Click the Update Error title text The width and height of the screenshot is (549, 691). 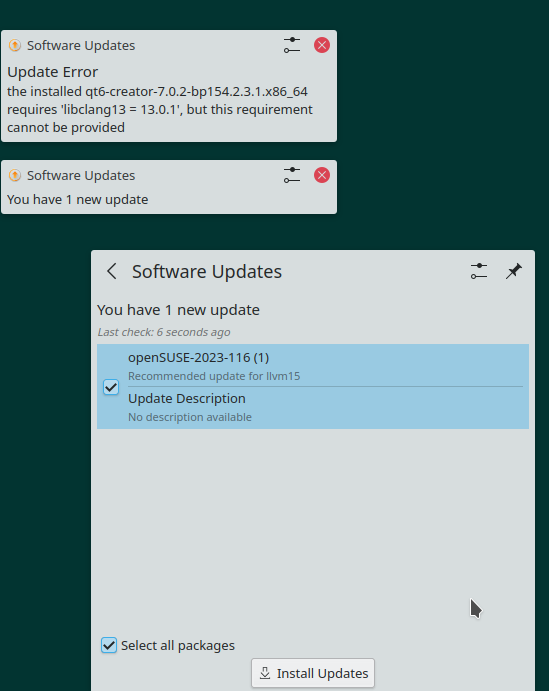click(x=52, y=72)
